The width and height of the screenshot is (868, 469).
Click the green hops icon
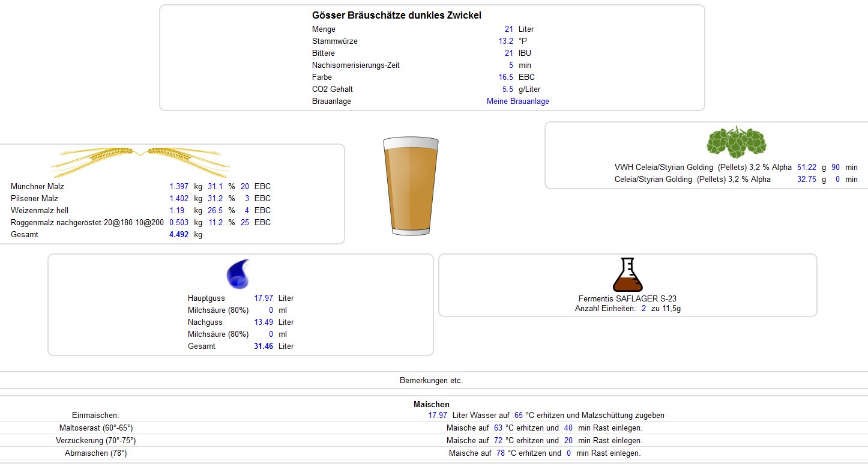736,142
